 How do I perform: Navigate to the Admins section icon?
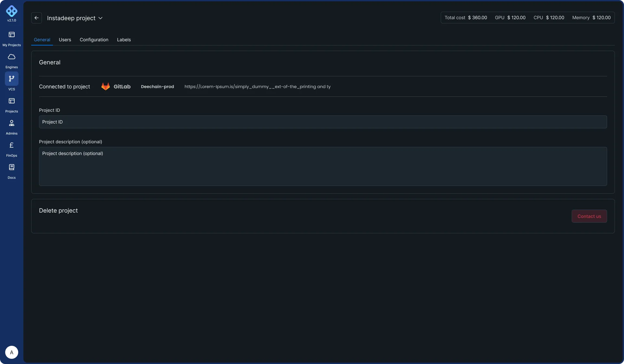12,123
